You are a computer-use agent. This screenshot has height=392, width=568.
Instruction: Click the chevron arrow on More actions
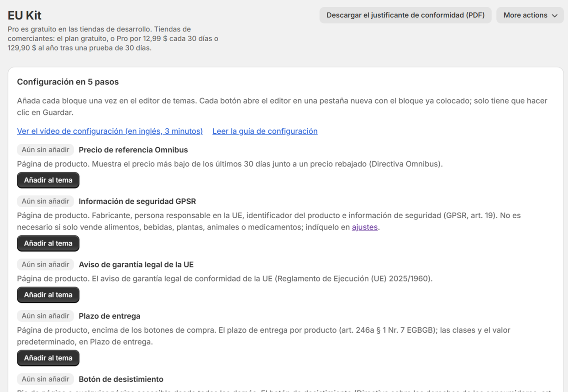(555, 16)
